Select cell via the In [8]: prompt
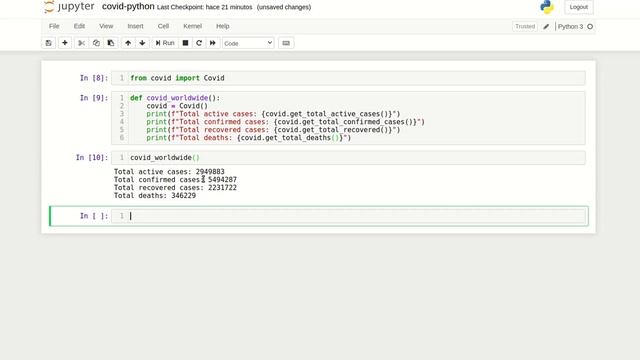640x360 pixels. (94, 78)
